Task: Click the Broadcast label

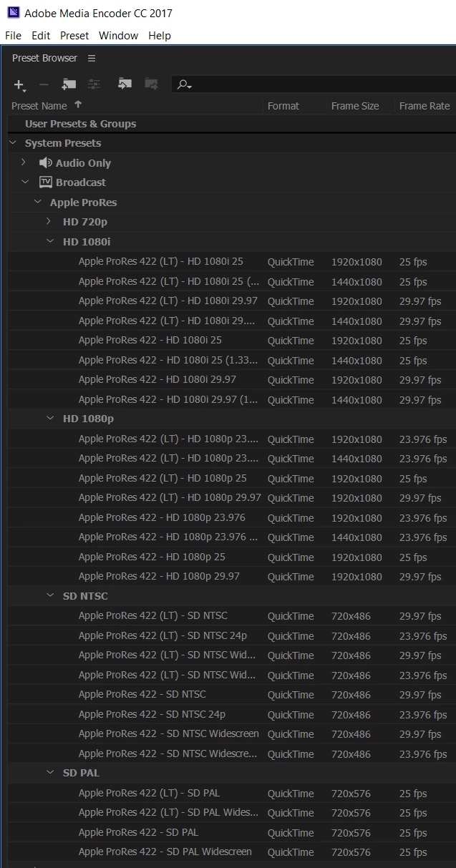Action: click(x=81, y=182)
